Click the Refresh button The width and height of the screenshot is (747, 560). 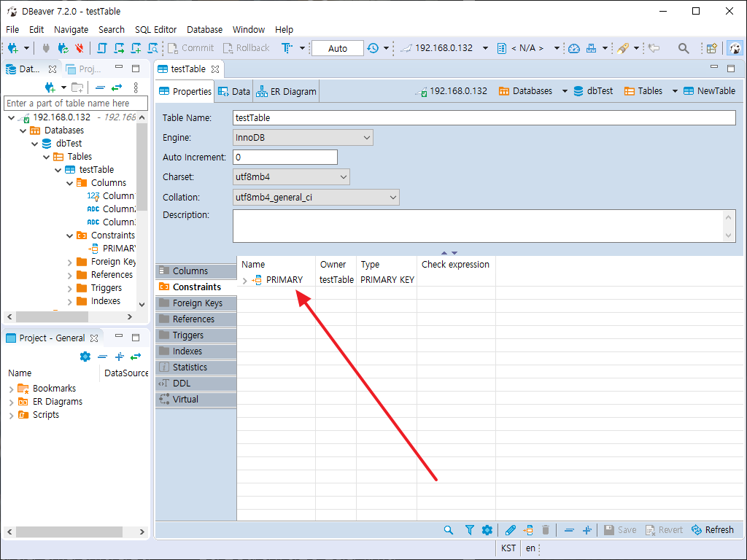713,530
